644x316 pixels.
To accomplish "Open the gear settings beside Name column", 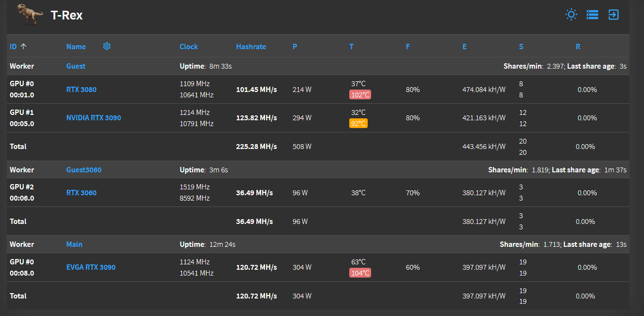I will (107, 46).
